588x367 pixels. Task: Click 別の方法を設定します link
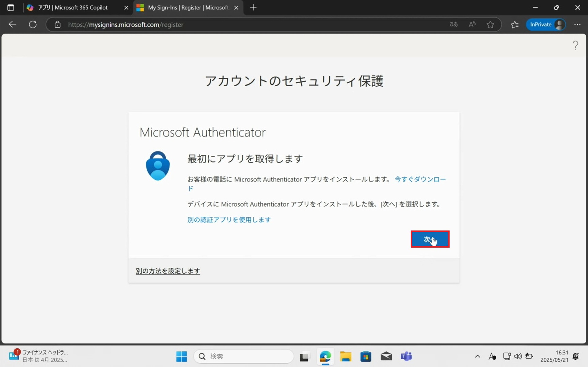pyautogui.click(x=168, y=271)
